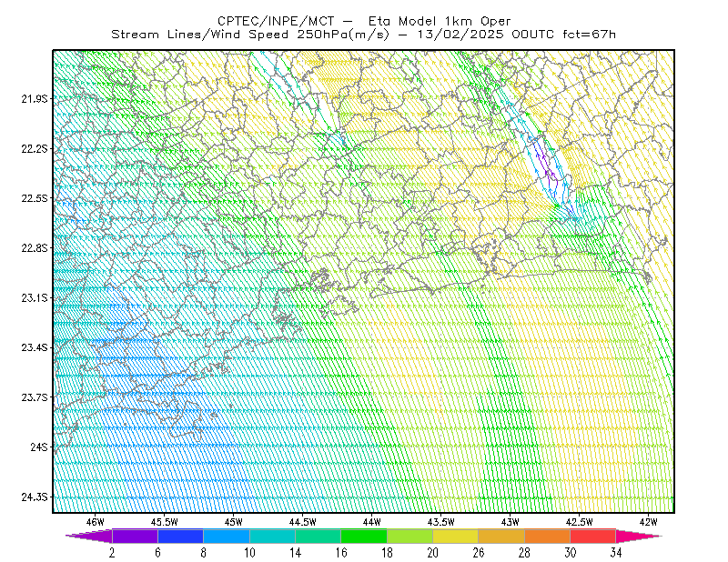
Task: Click the 46W longitude axis label
Action: pos(96,522)
